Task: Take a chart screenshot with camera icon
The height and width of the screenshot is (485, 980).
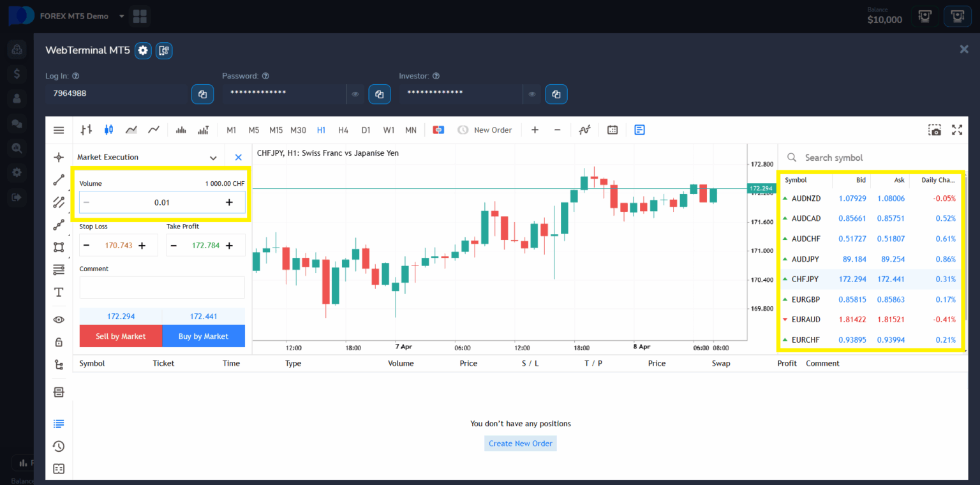Action: (x=935, y=129)
